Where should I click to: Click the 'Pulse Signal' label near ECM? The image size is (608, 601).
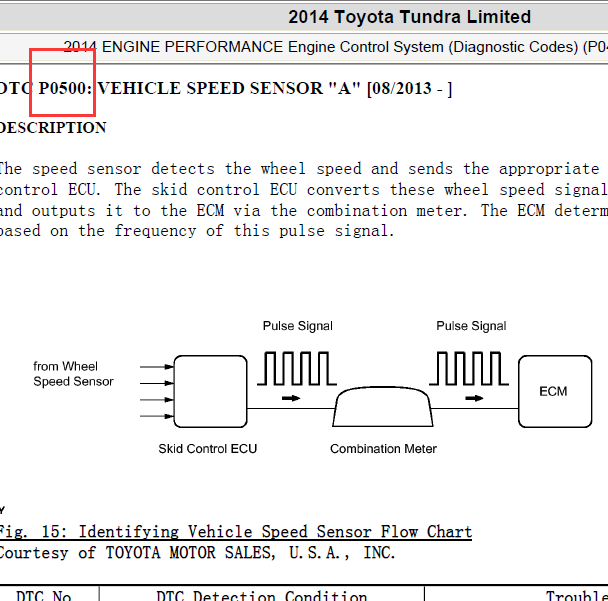click(x=471, y=326)
